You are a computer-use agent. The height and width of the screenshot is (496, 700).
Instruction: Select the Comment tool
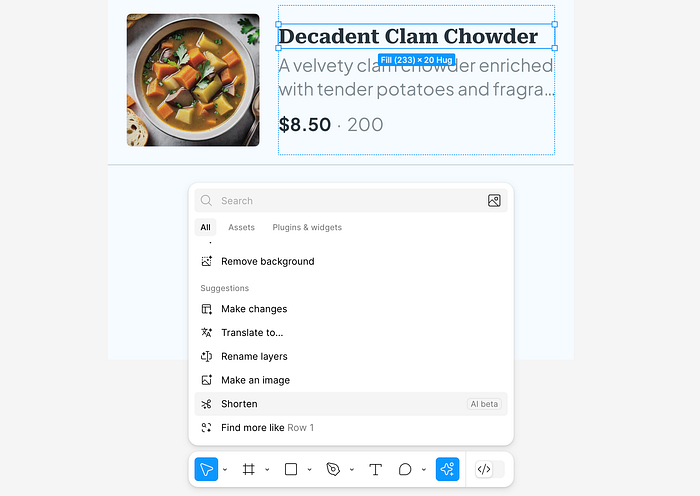[405, 469]
